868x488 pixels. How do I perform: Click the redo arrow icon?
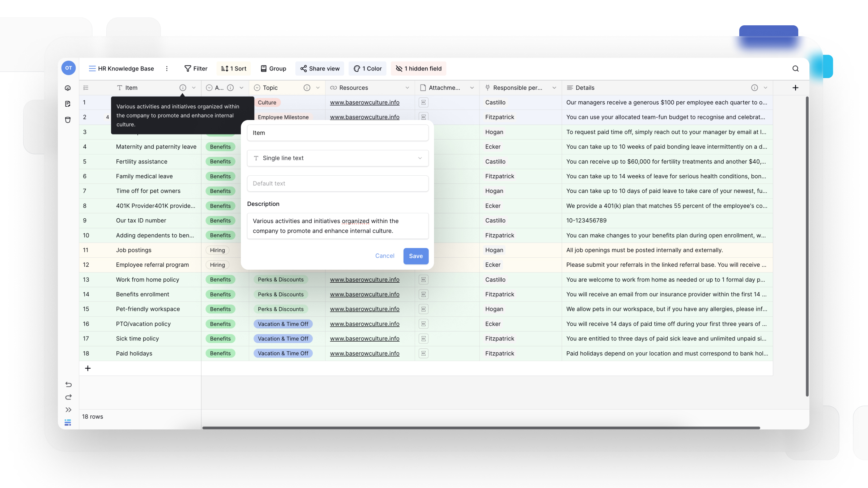(x=68, y=397)
